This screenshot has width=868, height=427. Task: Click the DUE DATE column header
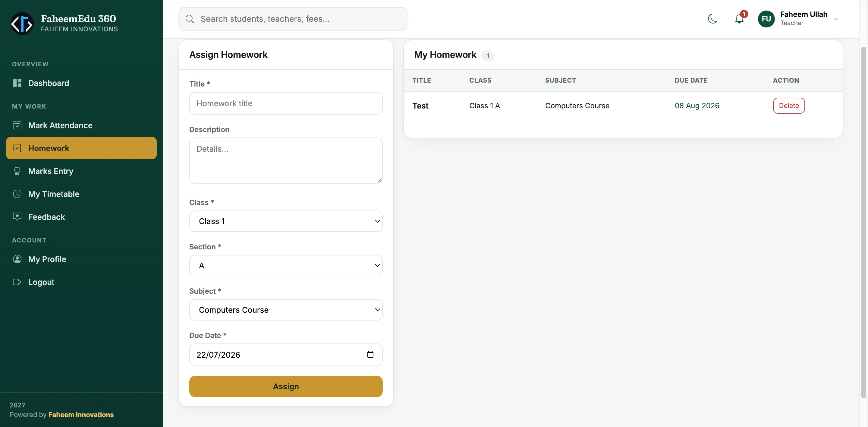tap(691, 80)
